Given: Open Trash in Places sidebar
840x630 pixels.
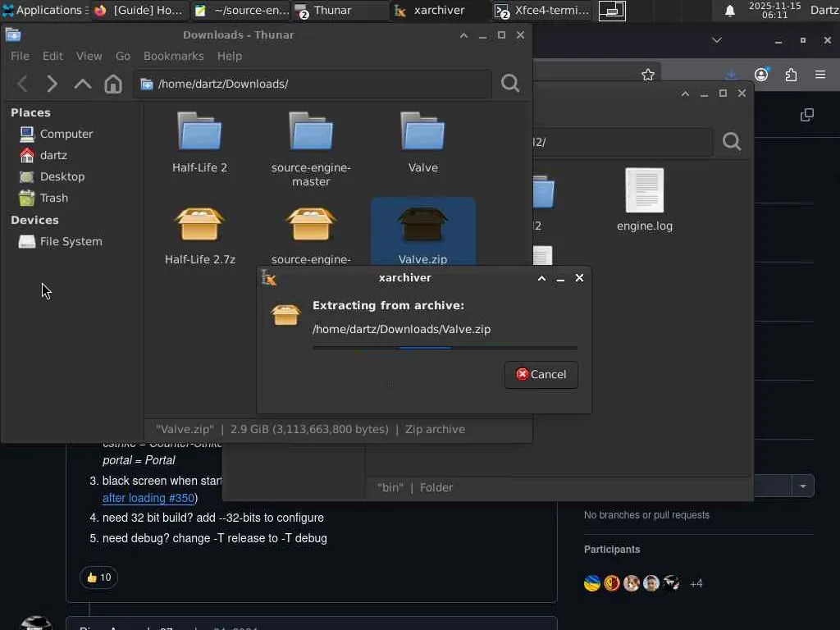Looking at the screenshot, I should [43, 199].
